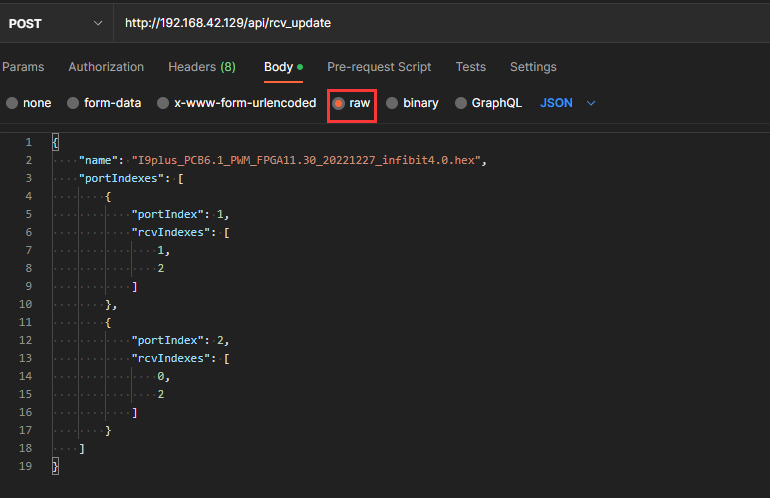Select the Body tab
The height and width of the screenshot is (498, 770).
tap(283, 67)
